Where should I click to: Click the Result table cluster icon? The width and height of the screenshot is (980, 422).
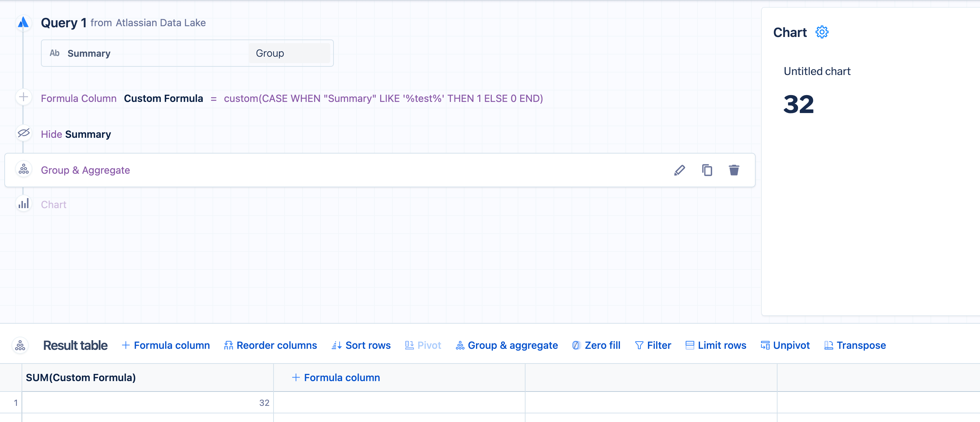(20, 346)
